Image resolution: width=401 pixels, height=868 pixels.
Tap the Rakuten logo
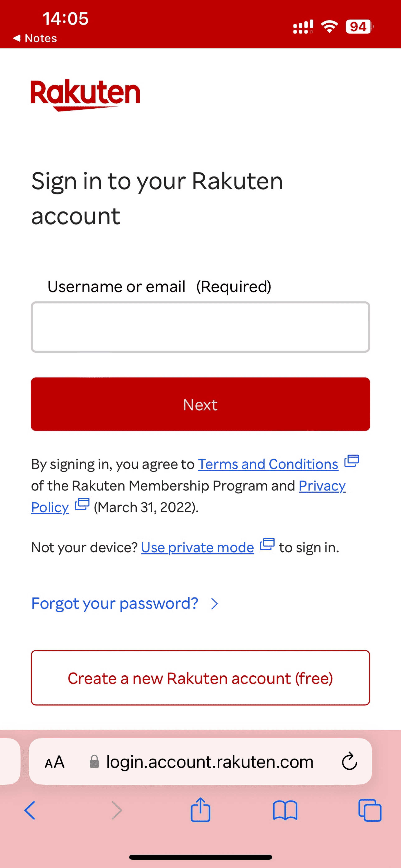[x=85, y=95]
